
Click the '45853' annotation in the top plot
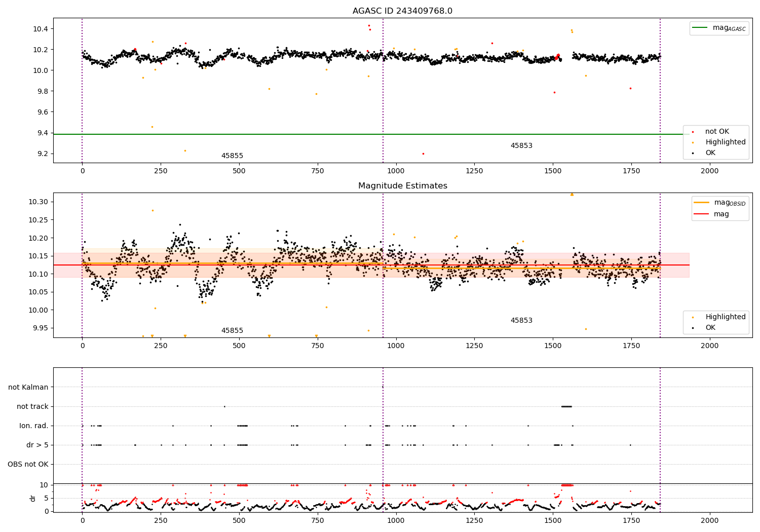point(521,146)
